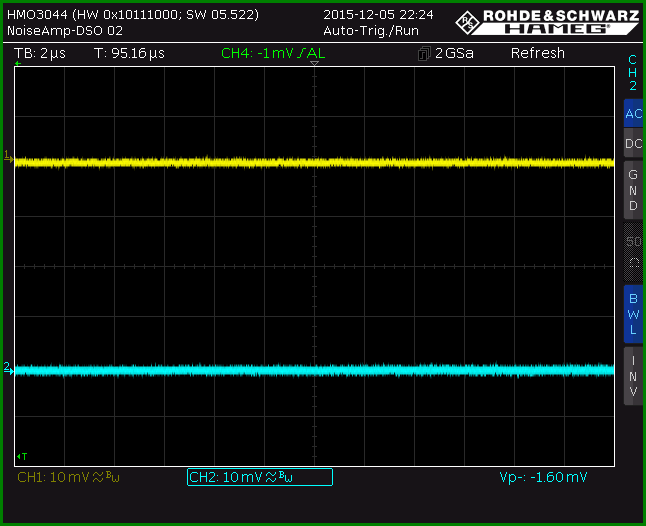Click the green T trigger level marker
This screenshot has height=526, width=646.
click(22, 456)
